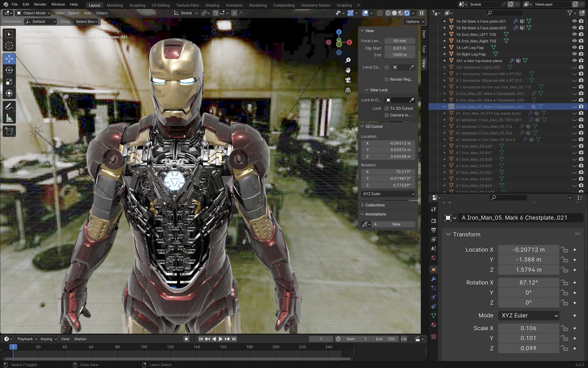Select the Select Box tool in toolbar
Screen dimensions: 588x368
coord(9,34)
